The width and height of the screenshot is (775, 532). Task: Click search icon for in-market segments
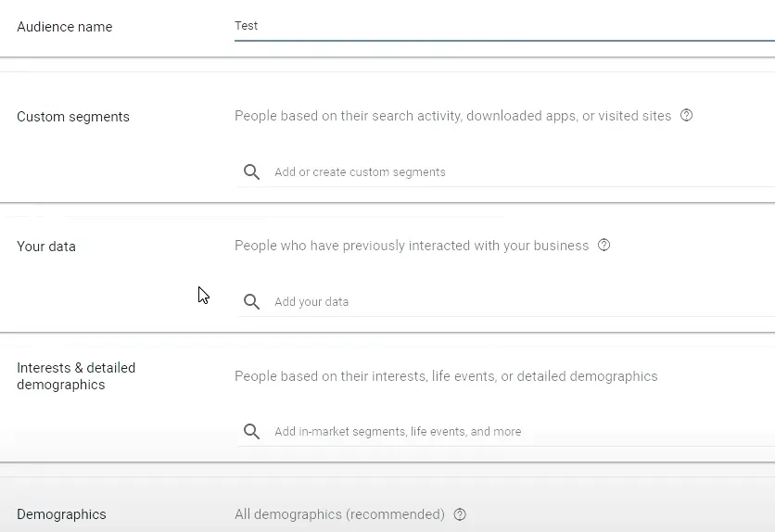point(251,431)
